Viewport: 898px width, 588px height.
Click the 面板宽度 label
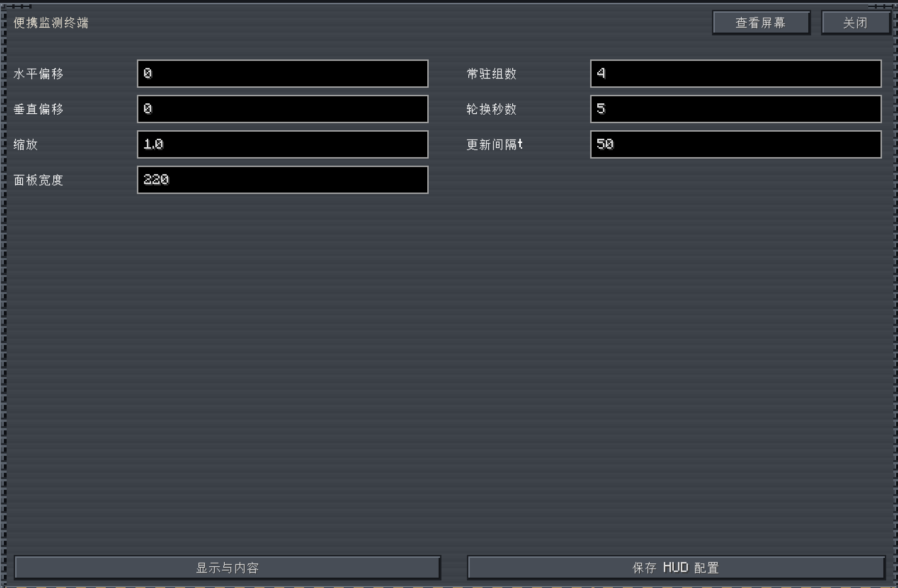click(x=38, y=180)
